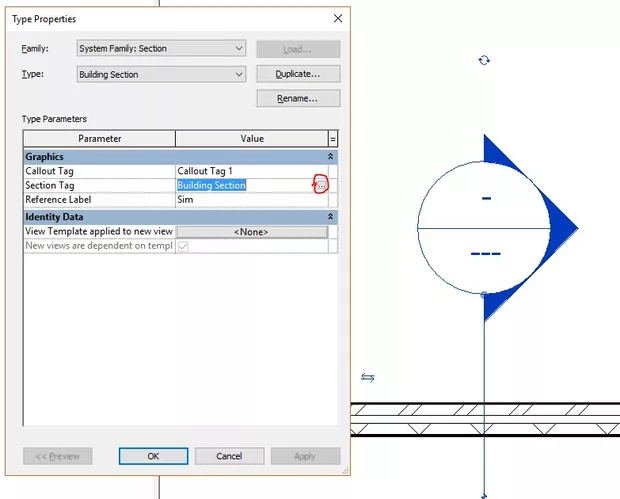Click the browse button in Section Tag row
This screenshot has width=620, height=499.
321,186
